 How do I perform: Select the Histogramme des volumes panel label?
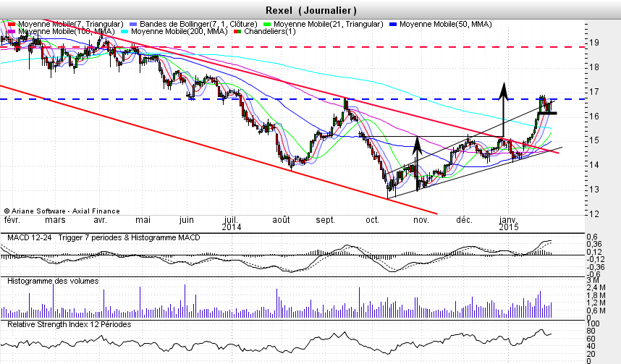click(x=53, y=280)
